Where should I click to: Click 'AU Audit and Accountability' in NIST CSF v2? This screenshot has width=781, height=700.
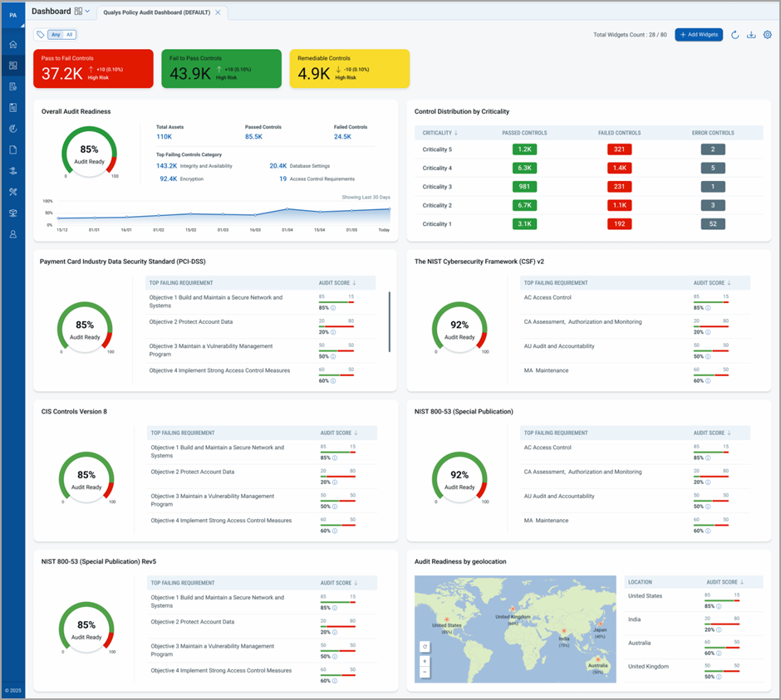pyautogui.click(x=559, y=346)
